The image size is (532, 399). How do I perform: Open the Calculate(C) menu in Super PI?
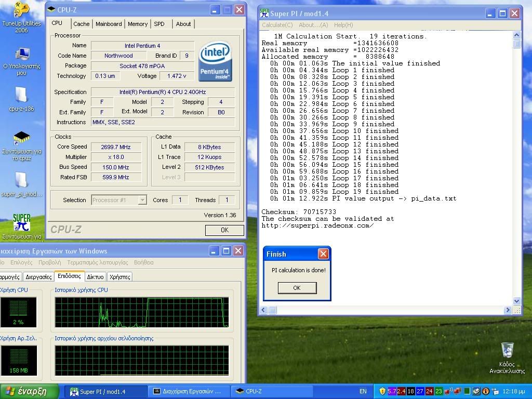(277, 25)
